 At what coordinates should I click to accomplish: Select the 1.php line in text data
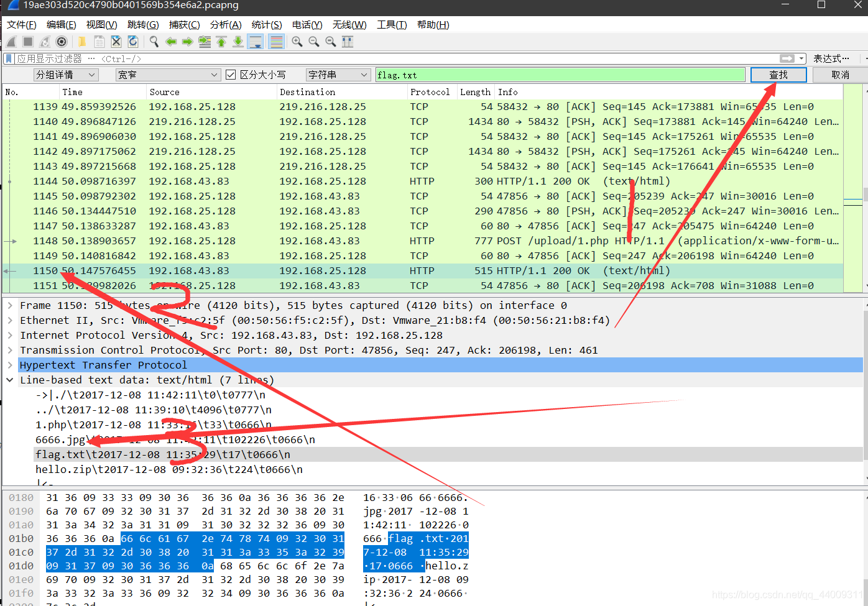pos(154,425)
